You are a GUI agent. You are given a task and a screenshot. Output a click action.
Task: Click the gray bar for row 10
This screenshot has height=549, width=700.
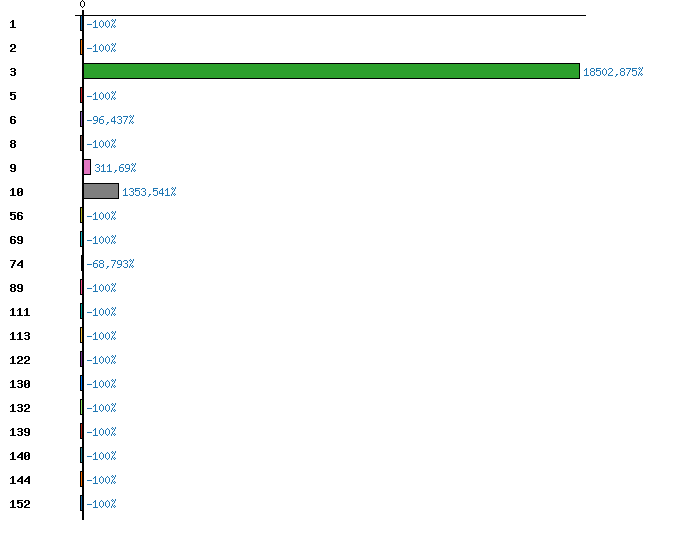click(x=101, y=191)
